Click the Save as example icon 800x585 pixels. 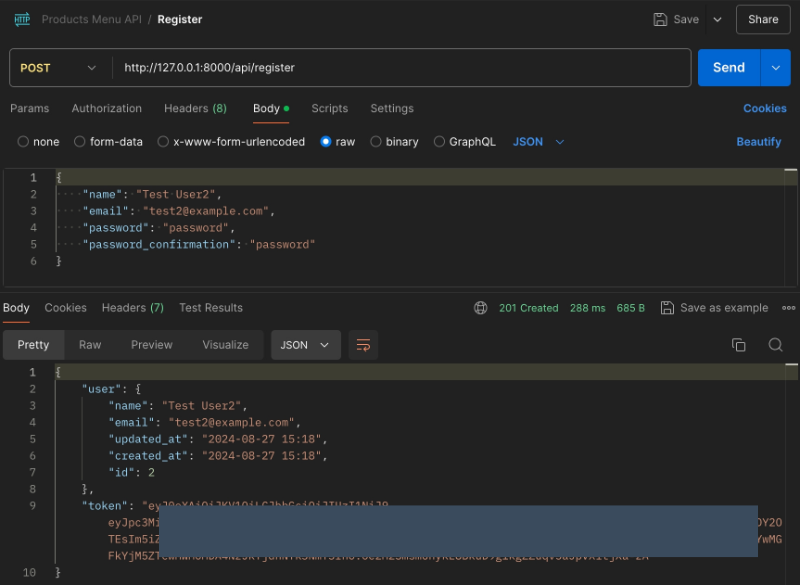[667, 308]
